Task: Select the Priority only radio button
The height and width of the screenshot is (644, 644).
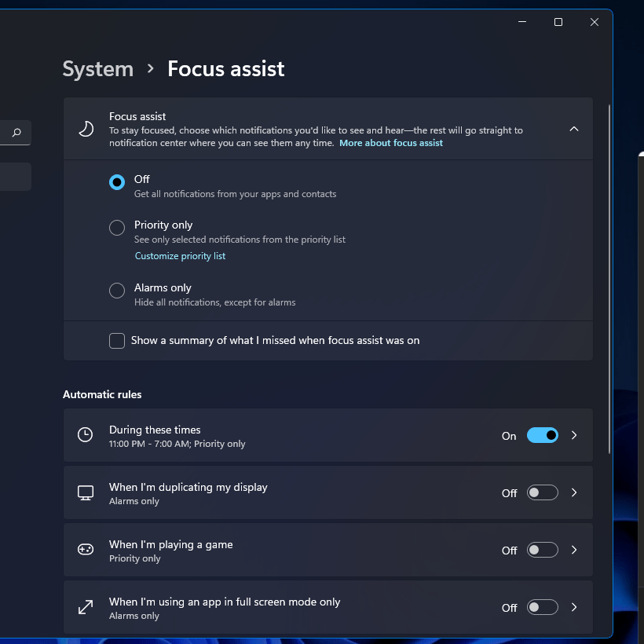Action: (x=117, y=228)
